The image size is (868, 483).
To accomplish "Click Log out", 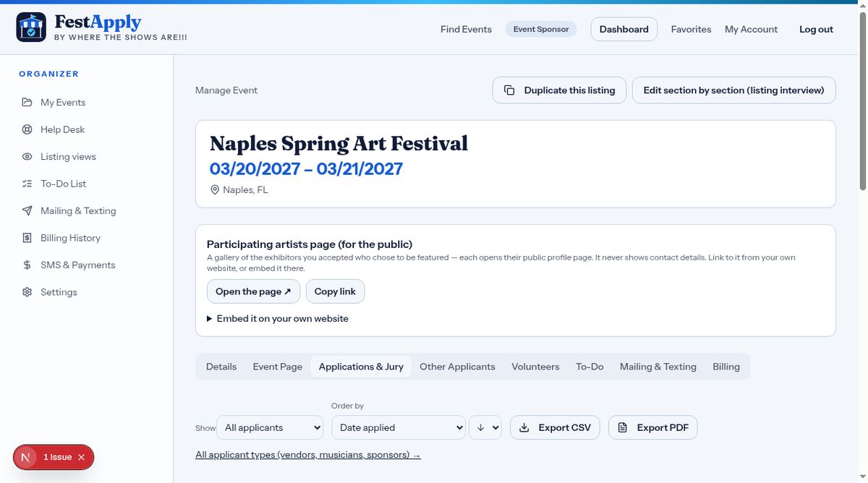I will [x=816, y=30].
